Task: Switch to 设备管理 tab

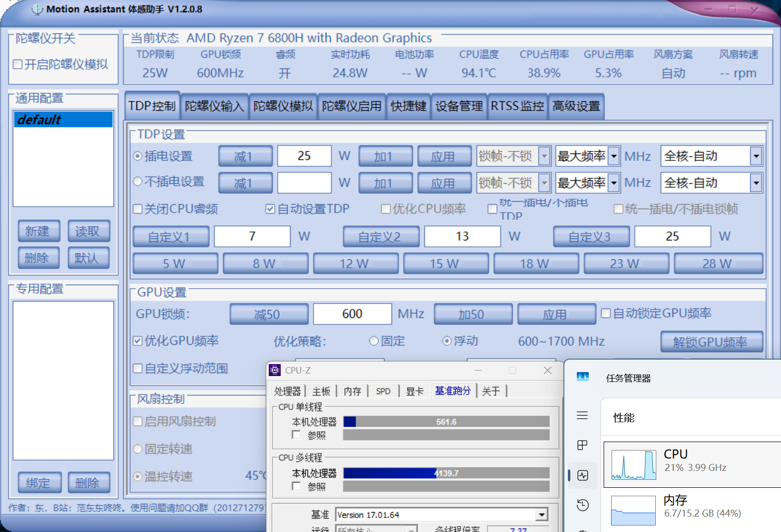Action: pos(459,106)
